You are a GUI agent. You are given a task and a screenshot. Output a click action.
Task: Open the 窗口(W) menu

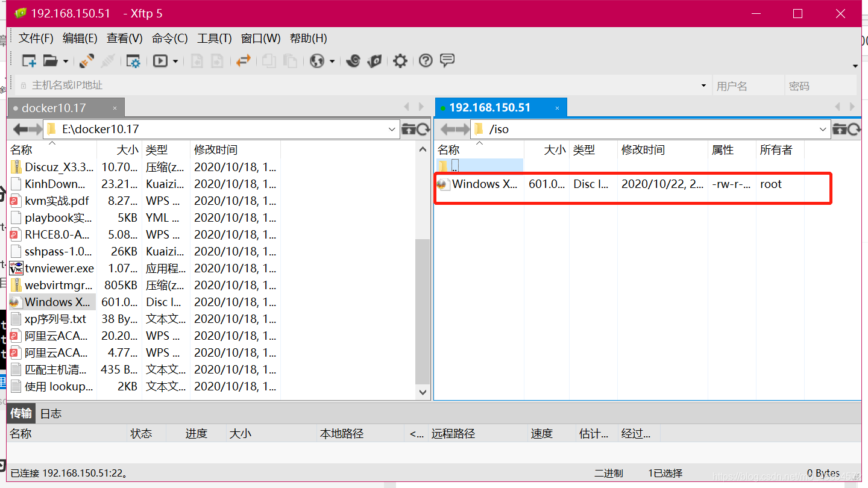pos(261,39)
